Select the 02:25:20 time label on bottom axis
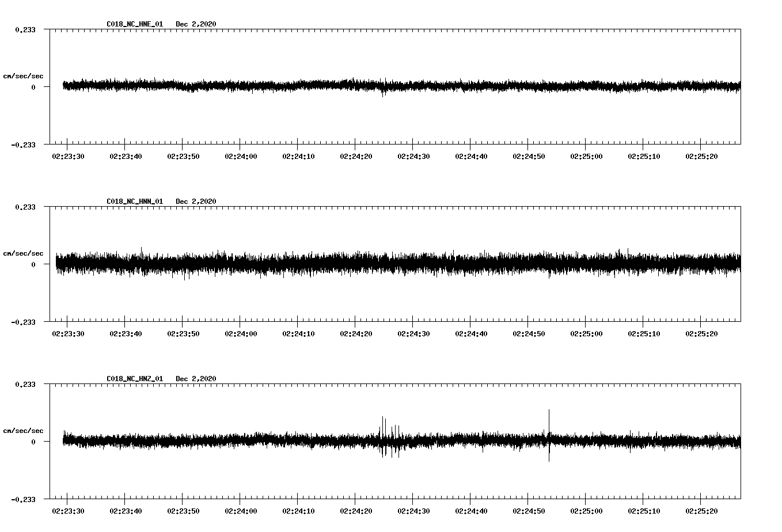 pyautogui.click(x=702, y=510)
